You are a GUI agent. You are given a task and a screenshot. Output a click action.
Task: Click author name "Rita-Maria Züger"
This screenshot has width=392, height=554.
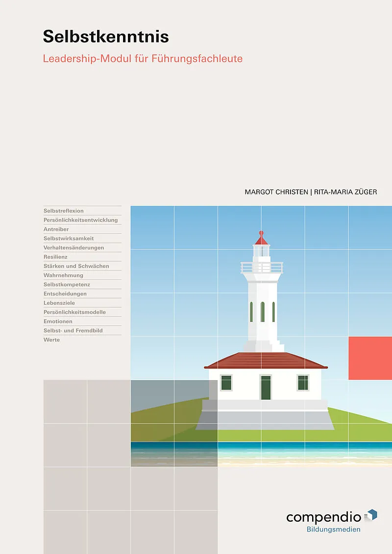(345, 193)
